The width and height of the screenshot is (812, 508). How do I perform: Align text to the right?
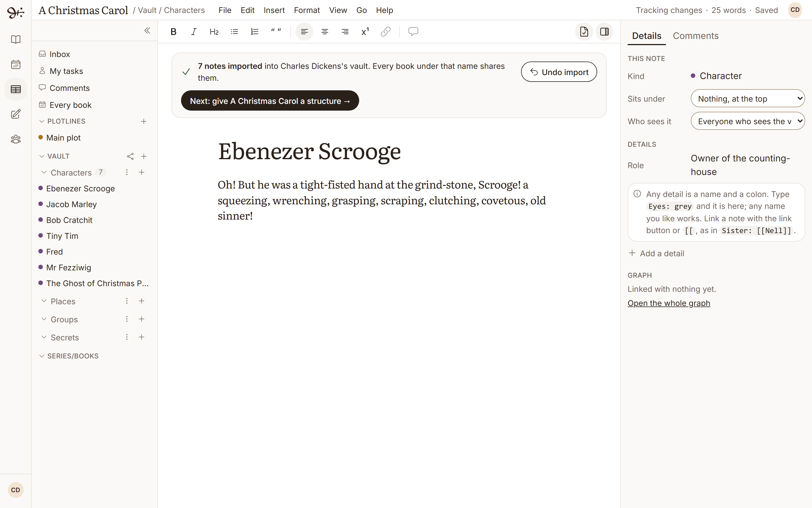345,32
